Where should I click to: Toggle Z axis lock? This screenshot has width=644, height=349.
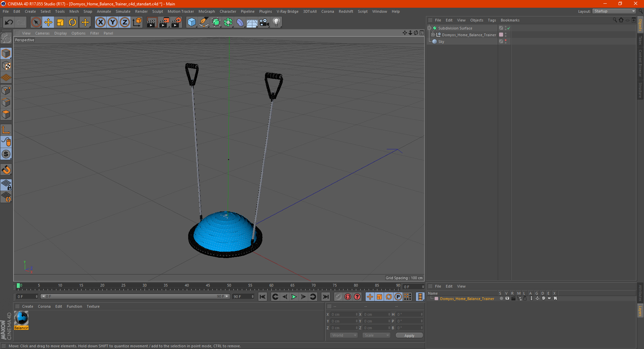pyautogui.click(x=125, y=22)
